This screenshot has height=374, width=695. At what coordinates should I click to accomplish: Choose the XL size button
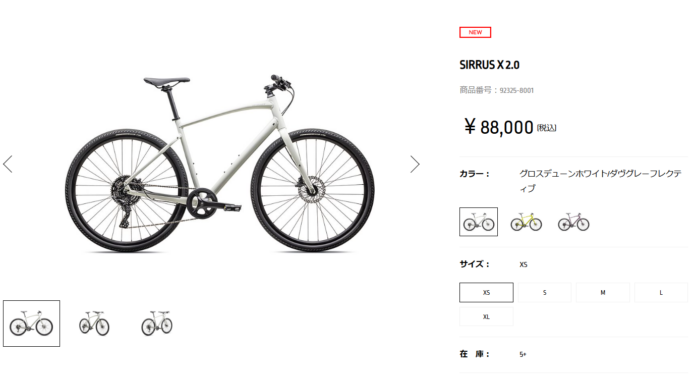click(x=486, y=317)
